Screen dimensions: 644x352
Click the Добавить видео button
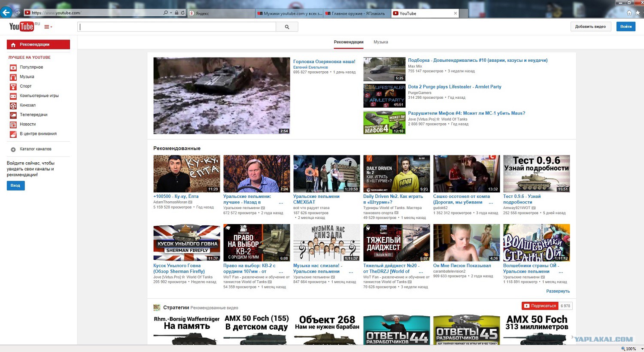point(590,27)
